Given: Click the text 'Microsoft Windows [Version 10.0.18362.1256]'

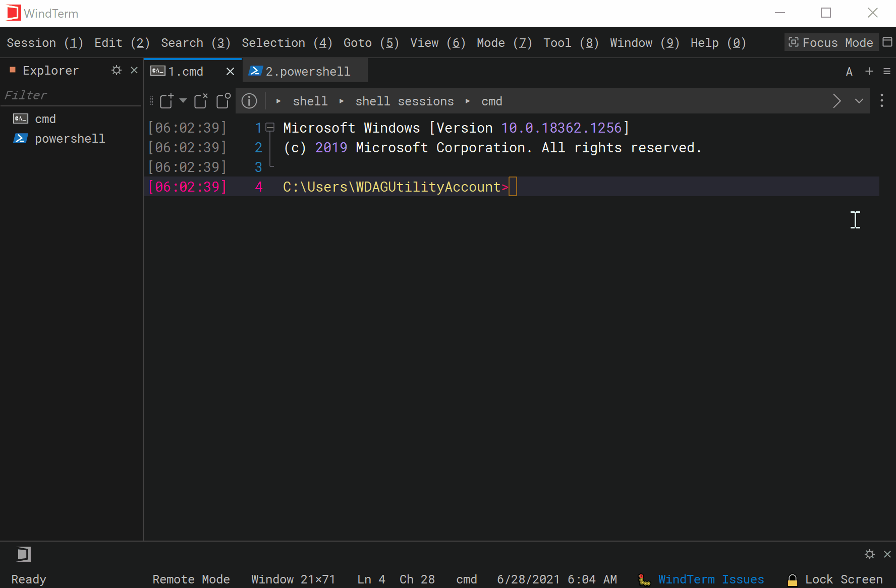Looking at the screenshot, I should [x=456, y=128].
